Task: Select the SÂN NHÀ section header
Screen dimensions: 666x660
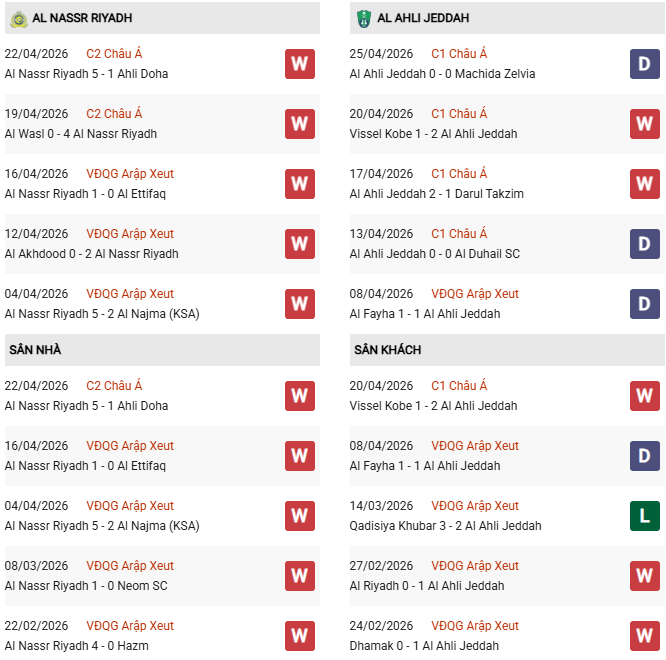Action: click(37, 350)
